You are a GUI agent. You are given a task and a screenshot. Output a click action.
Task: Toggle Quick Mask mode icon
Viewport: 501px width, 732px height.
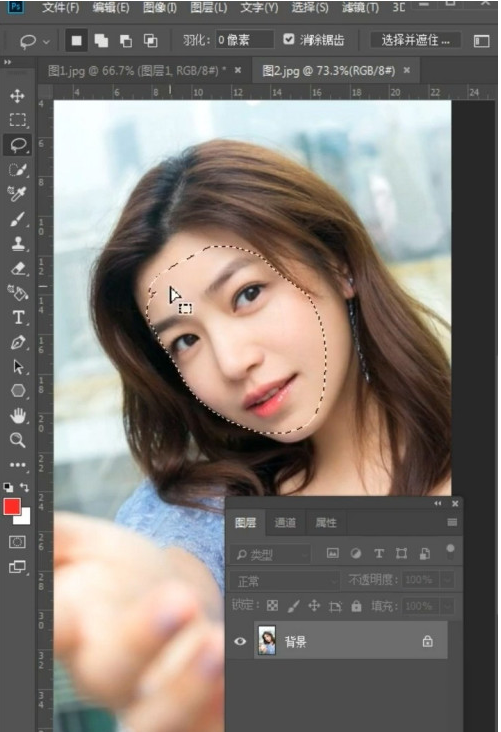[18, 542]
